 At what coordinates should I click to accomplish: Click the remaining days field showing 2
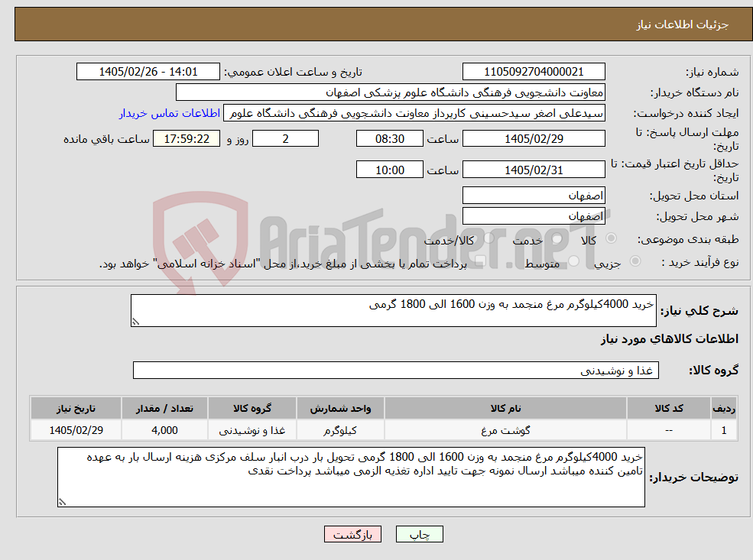click(x=285, y=139)
